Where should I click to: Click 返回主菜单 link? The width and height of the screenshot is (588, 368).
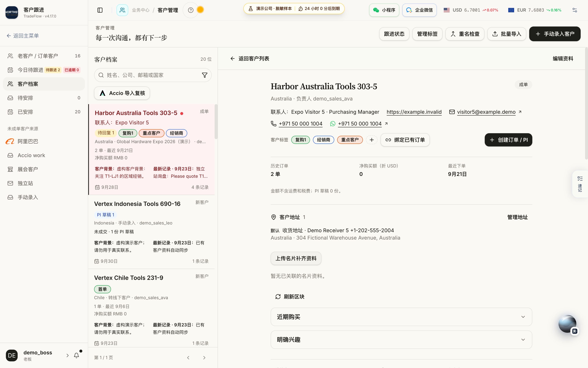click(23, 36)
